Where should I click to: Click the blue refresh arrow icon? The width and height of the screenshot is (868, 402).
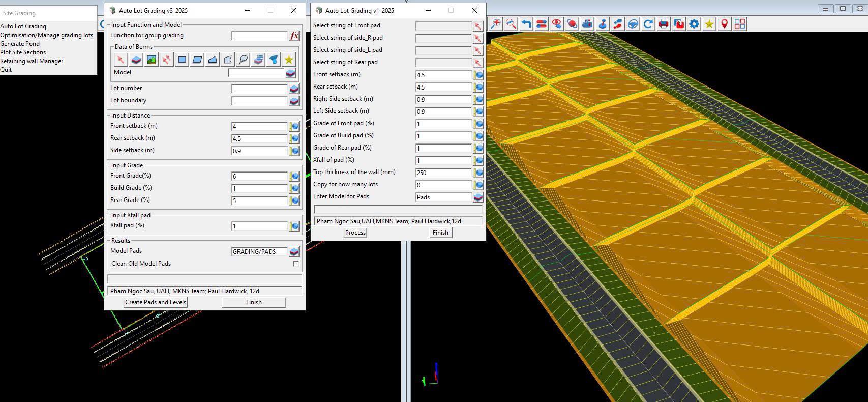[x=648, y=24]
